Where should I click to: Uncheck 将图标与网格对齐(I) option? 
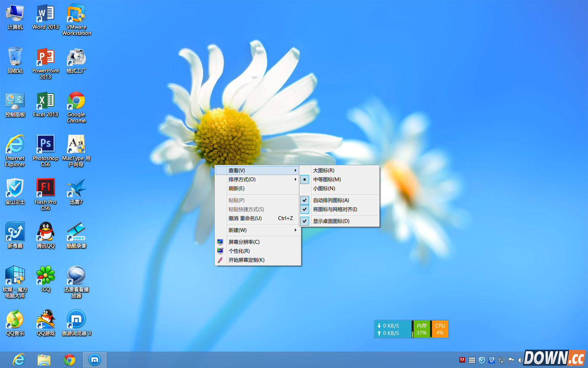click(335, 209)
